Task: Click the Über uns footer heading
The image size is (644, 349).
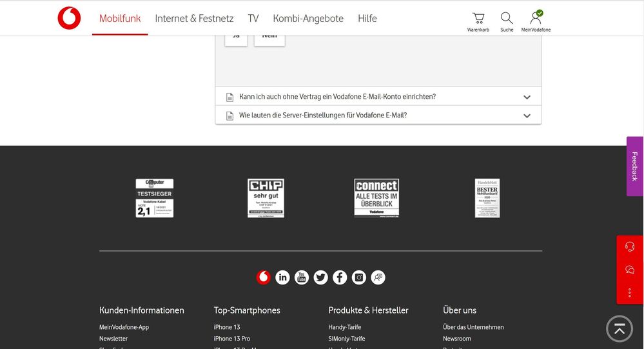Action: (x=460, y=310)
